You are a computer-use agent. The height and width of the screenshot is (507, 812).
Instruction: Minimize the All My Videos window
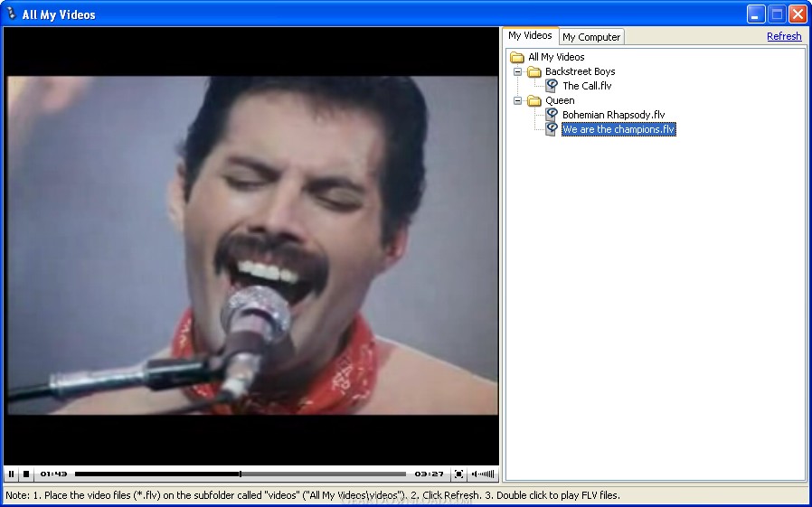point(756,14)
